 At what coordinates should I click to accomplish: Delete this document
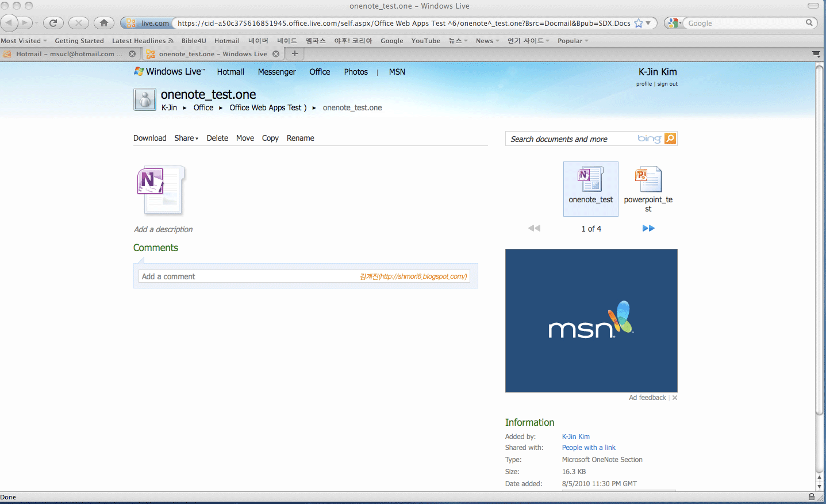point(217,138)
